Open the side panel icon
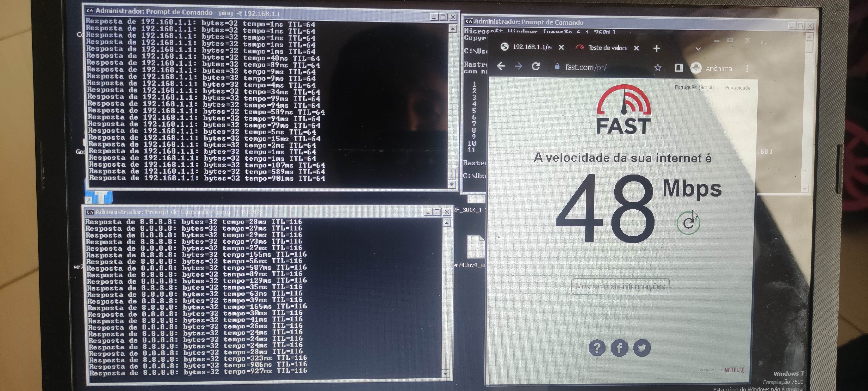 [x=679, y=68]
